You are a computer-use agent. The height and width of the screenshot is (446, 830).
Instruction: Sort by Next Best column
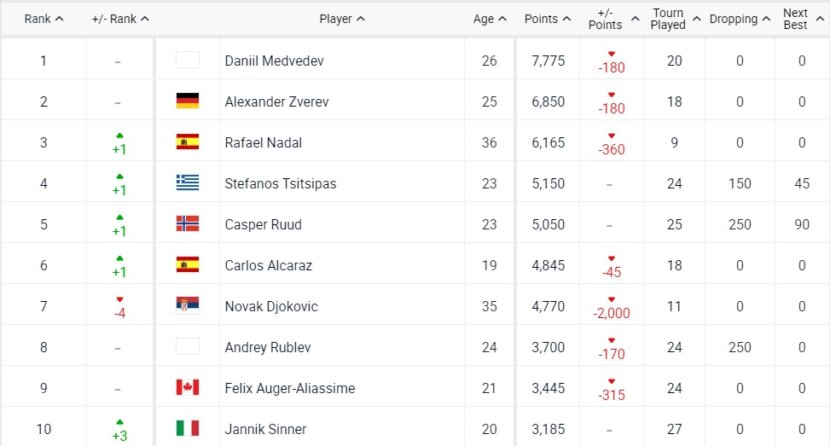click(x=804, y=19)
